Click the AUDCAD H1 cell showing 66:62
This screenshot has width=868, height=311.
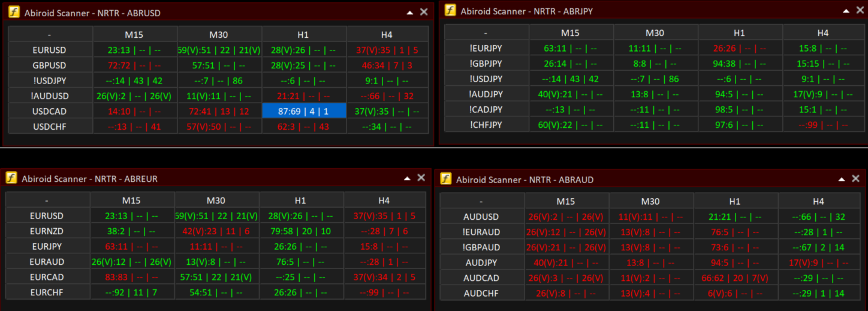point(736,278)
